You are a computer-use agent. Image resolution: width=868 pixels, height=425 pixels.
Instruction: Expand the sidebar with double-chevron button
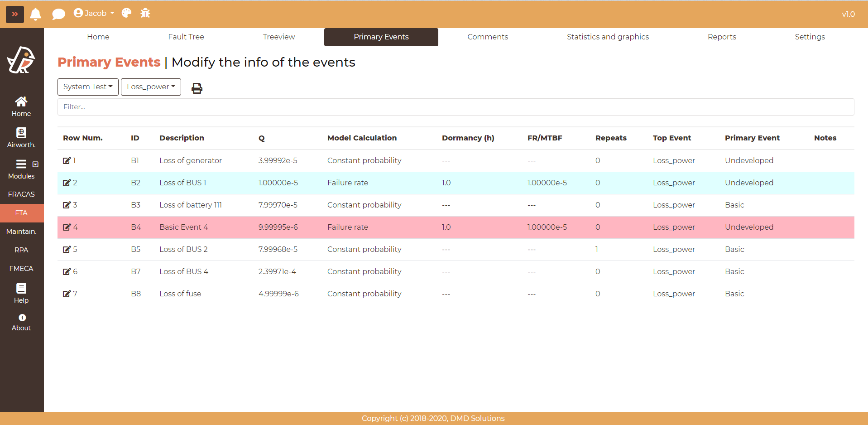[x=15, y=14]
